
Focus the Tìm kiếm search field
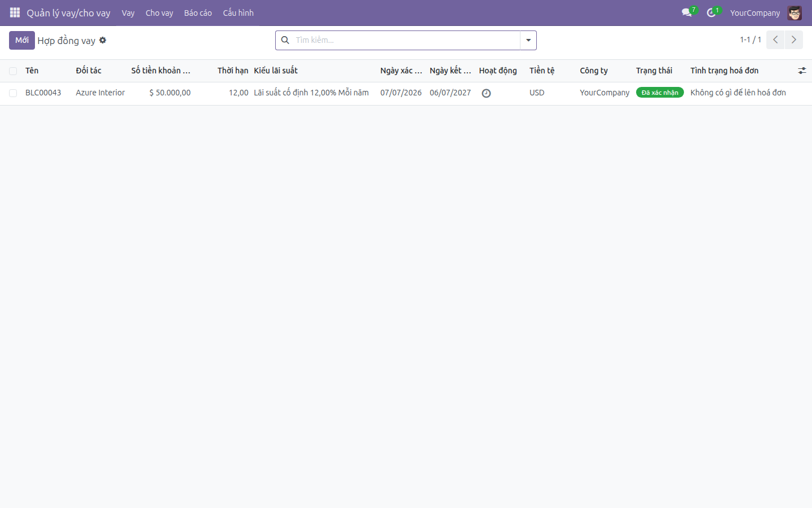pos(406,40)
